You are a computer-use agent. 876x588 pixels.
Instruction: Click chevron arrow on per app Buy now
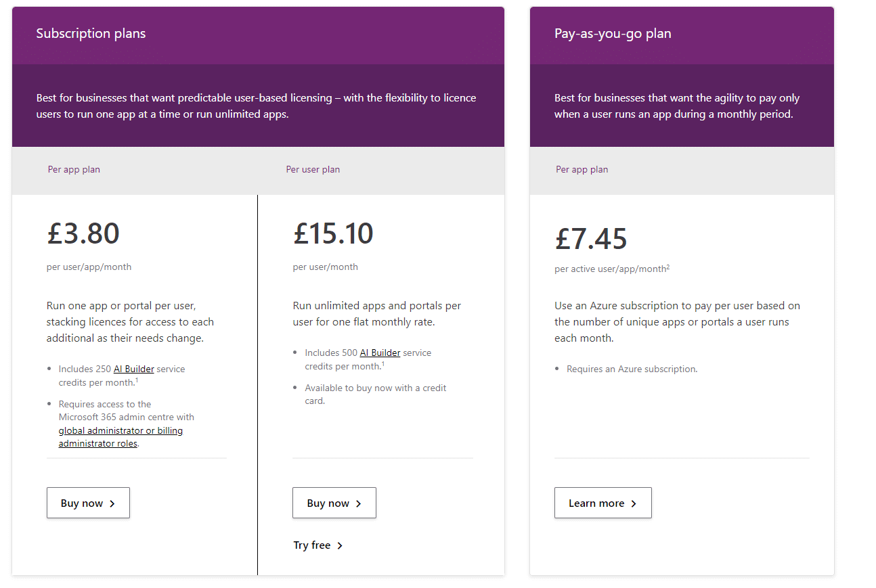(112, 503)
